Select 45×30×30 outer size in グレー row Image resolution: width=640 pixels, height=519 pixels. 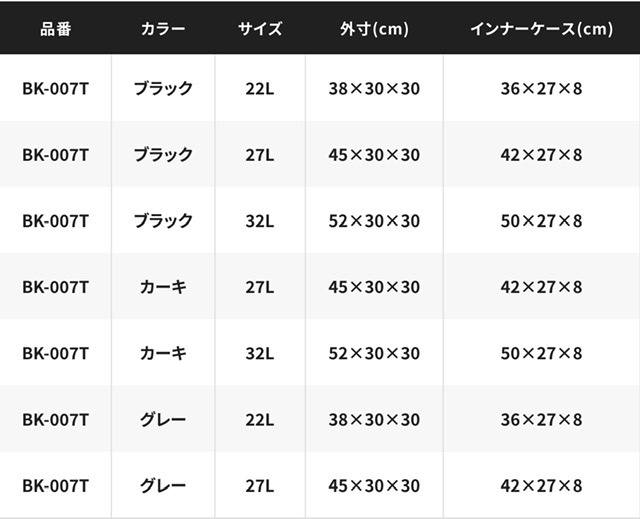[x=374, y=486]
